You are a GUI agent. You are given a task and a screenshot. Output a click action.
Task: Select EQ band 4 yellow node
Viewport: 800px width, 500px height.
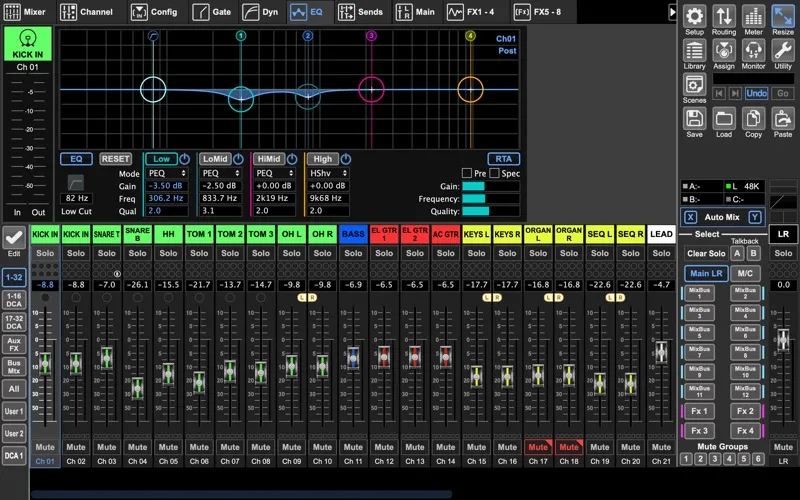click(470, 89)
